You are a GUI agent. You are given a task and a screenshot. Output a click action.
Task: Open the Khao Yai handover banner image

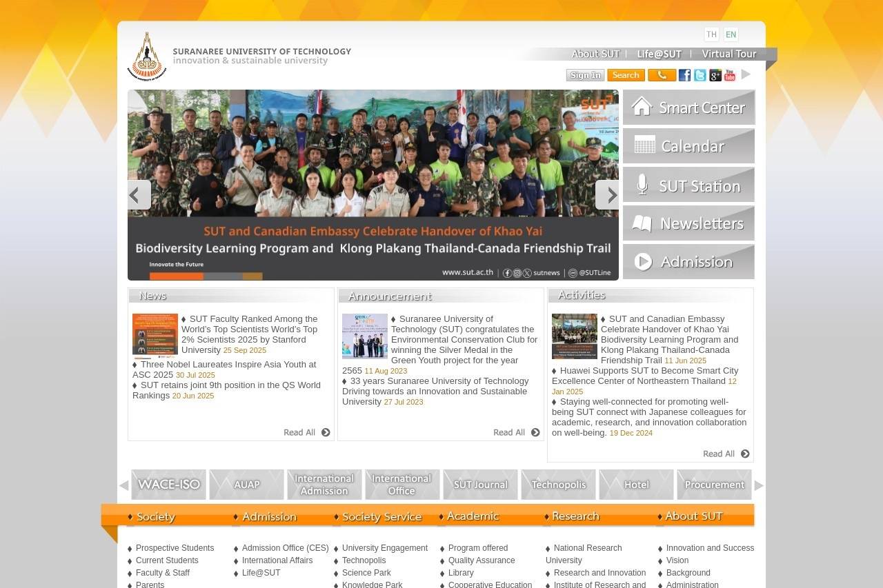(373, 185)
